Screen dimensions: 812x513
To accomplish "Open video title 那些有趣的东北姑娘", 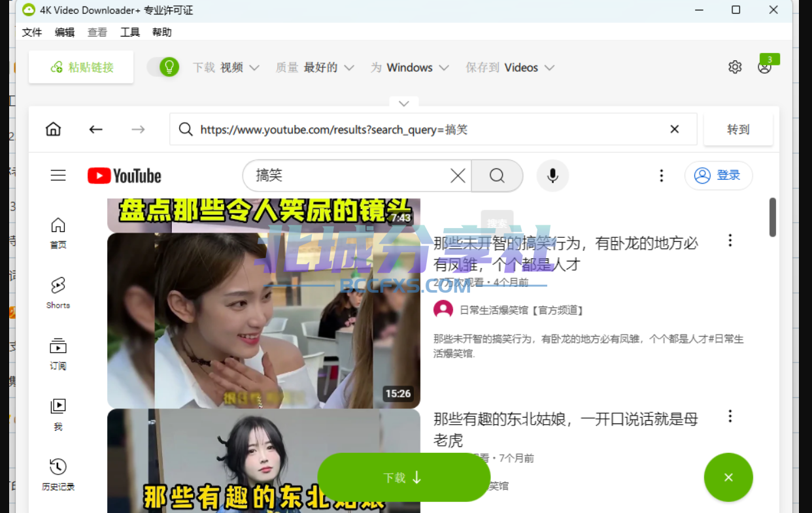I will coord(566,429).
